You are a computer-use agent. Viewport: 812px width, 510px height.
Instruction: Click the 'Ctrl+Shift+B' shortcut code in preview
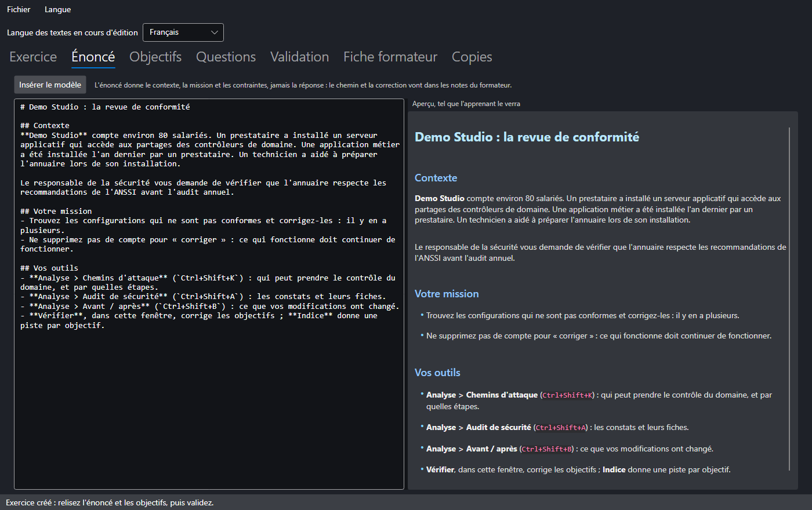(x=547, y=449)
